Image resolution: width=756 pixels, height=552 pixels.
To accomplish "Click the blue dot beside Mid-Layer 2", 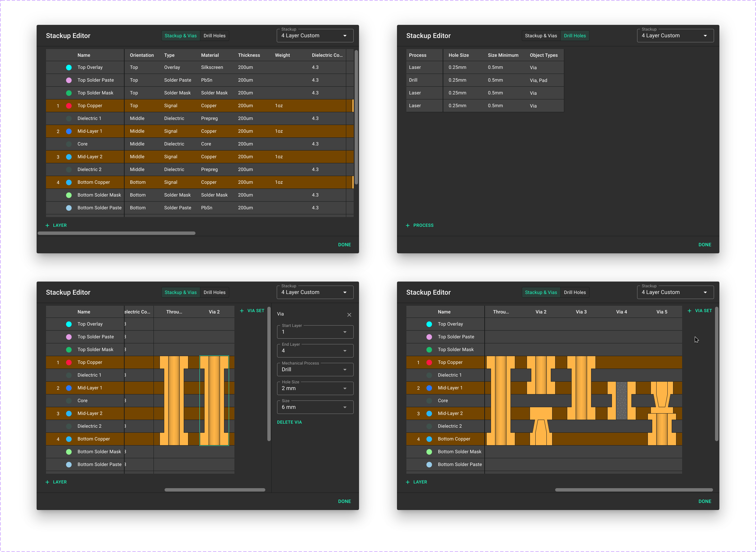I will pyautogui.click(x=69, y=157).
